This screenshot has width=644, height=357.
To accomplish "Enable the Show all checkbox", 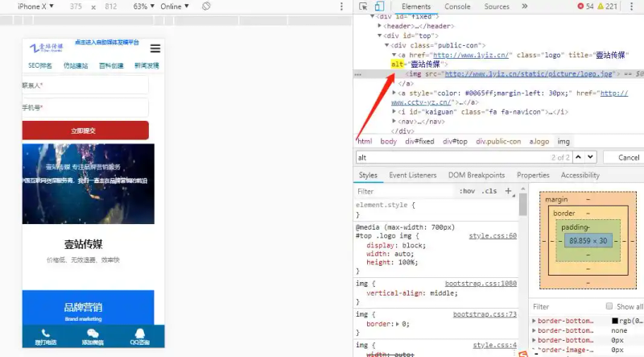I will point(609,307).
